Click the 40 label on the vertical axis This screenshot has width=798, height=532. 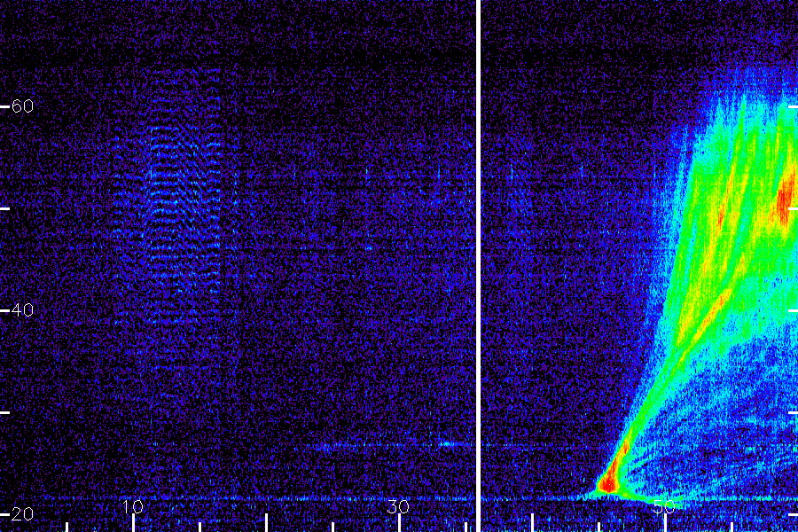coord(22,309)
